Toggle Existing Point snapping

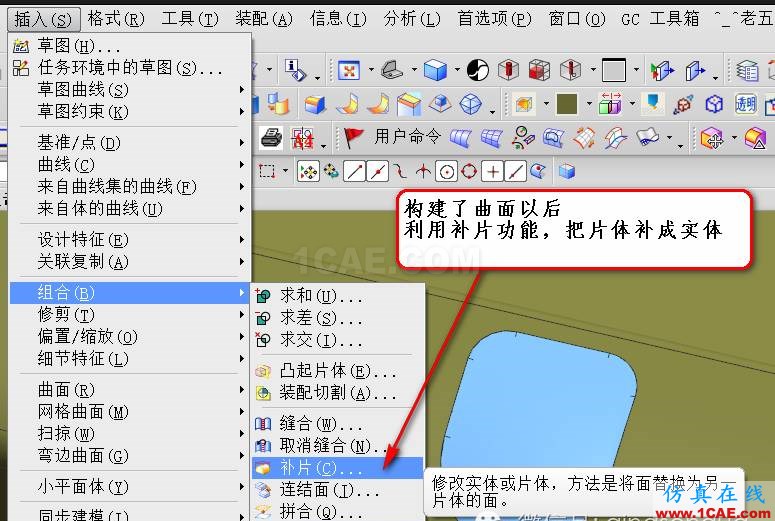pyautogui.click(x=492, y=172)
